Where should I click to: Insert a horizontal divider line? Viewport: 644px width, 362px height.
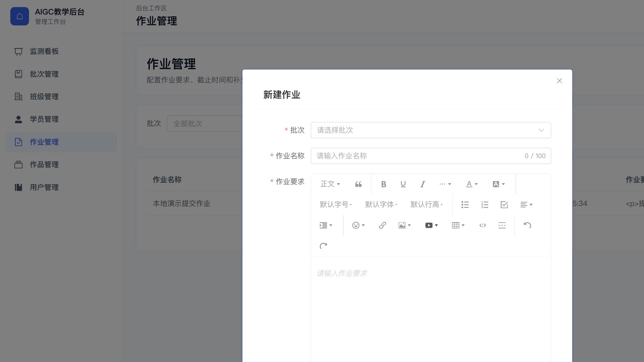pos(502,225)
